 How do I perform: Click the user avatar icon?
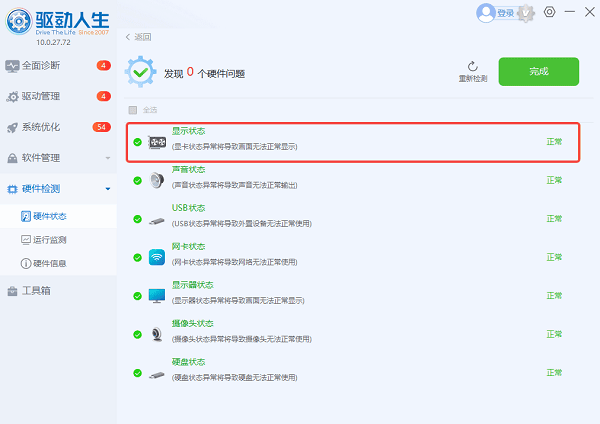(x=486, y=13)
